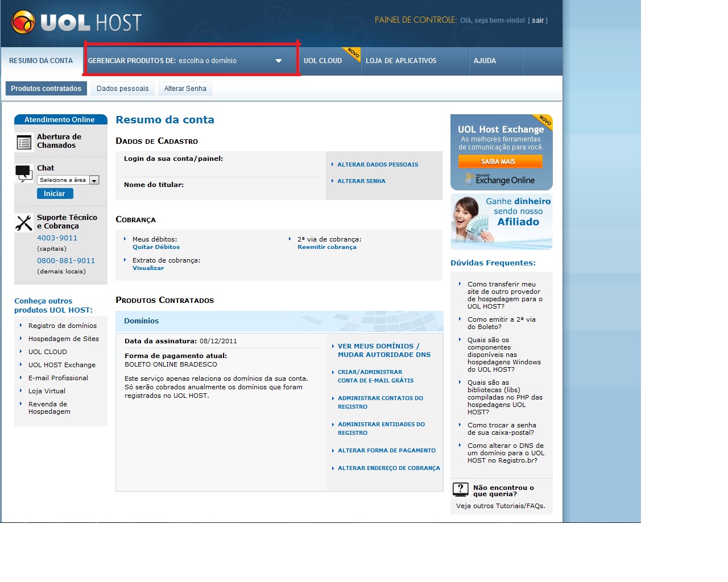Screen dimensions: 728x582
Task: Click the Visualizar extrato link
Action: (x=148, y=268)
